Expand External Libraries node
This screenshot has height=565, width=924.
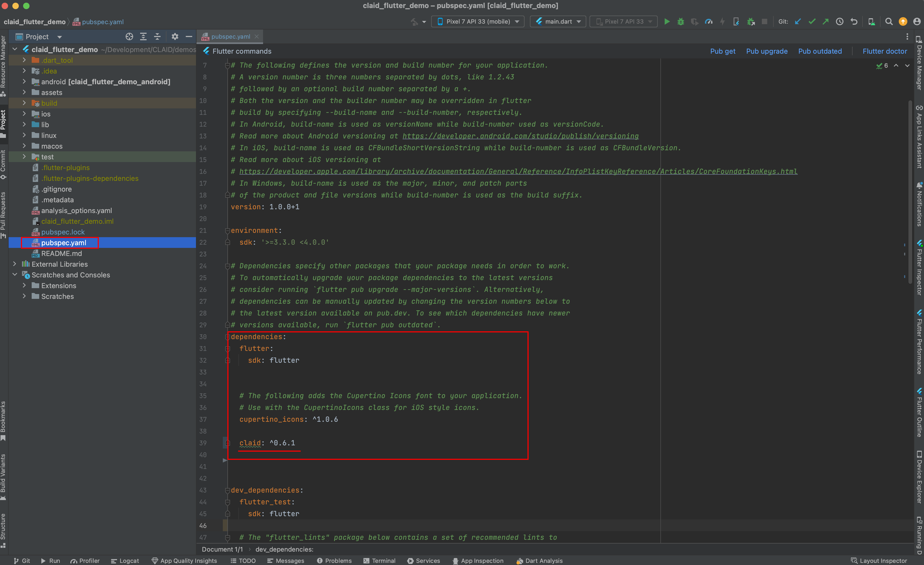[14, 264]
